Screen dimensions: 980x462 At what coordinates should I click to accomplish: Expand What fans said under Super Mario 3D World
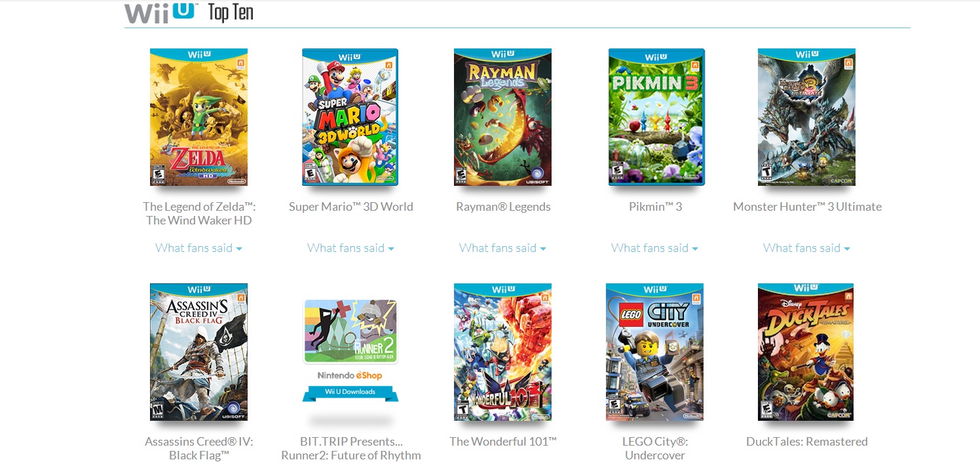tap(350, 248)
